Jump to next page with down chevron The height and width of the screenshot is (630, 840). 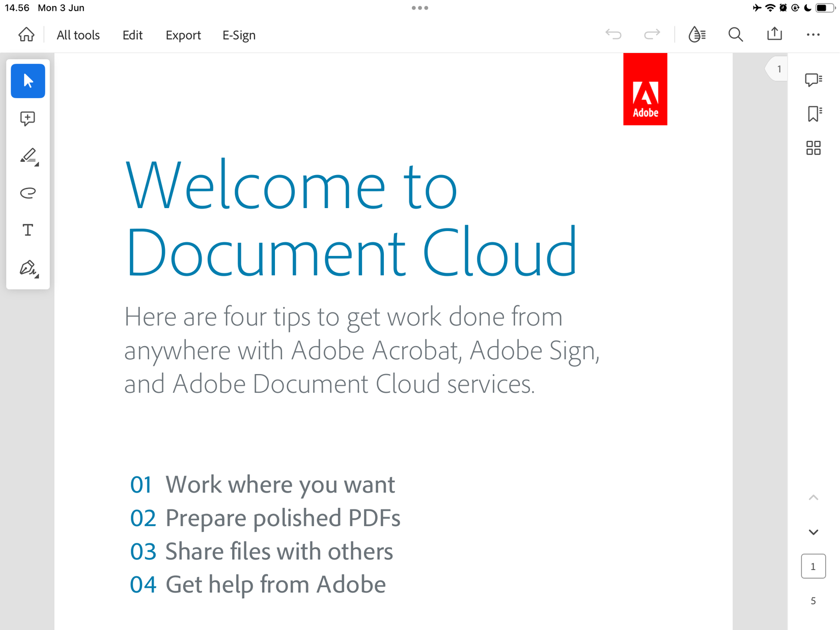coord(813,532)
